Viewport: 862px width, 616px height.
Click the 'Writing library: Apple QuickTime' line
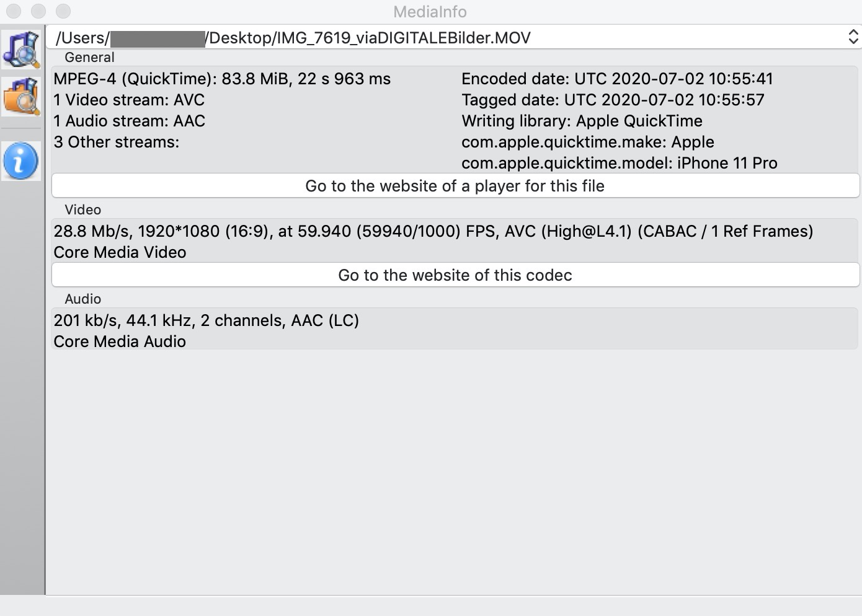pos(582,121)
